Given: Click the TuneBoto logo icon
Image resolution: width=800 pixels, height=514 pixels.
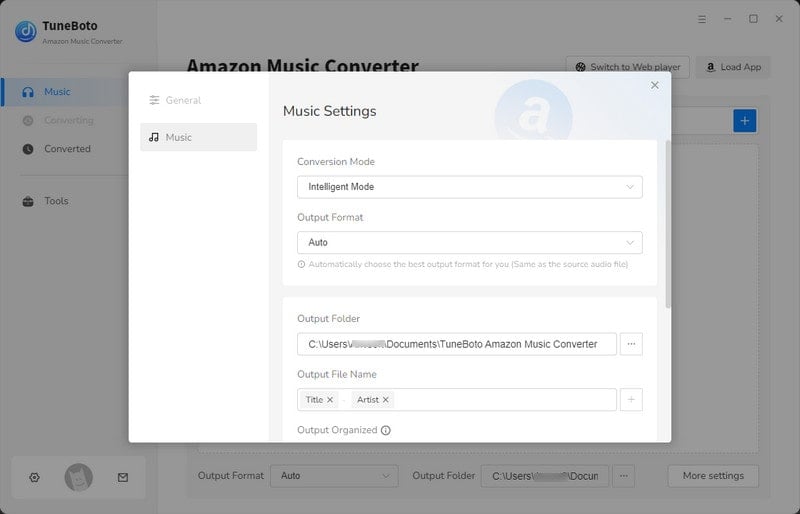Looking at the screenshot, I should tap(26, 31).
